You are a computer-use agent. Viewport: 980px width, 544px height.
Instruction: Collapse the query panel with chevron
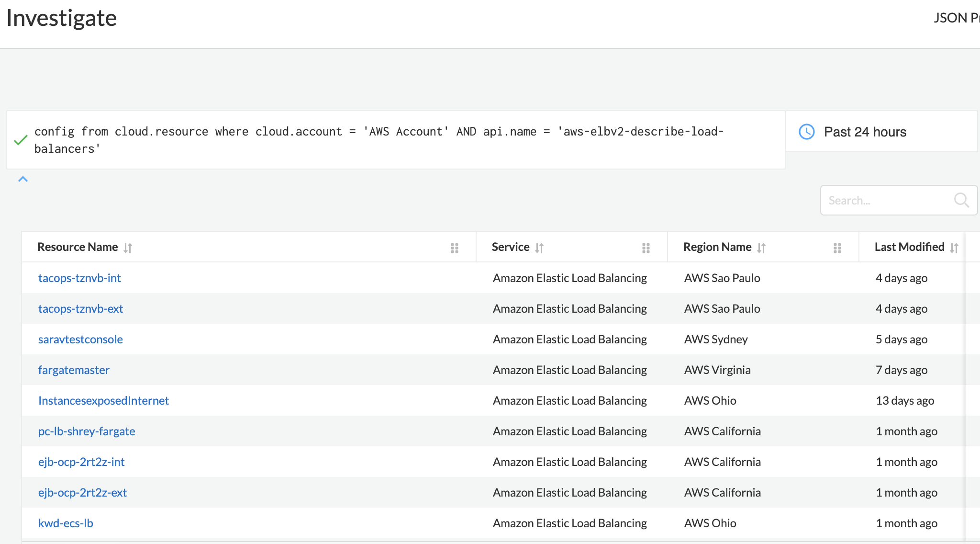point(23,179)
